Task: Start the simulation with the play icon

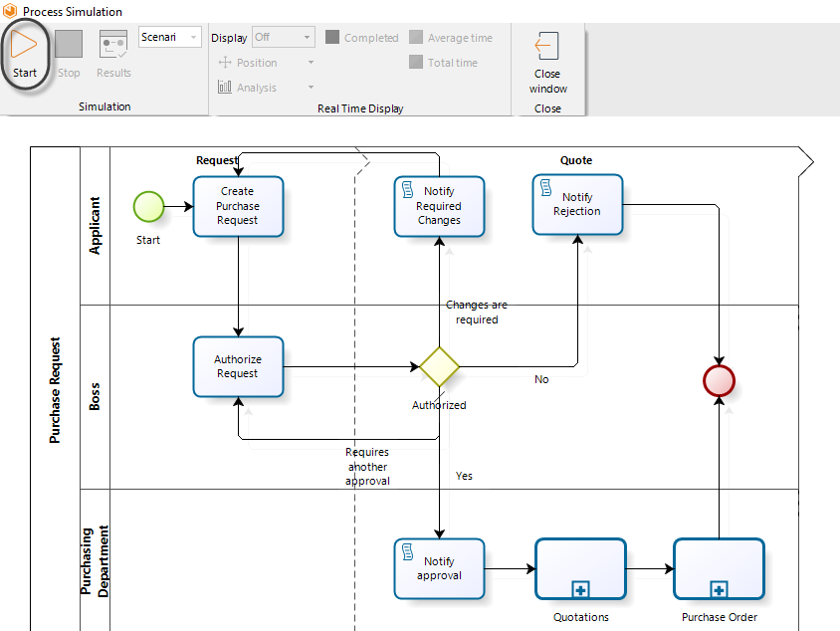Action: (24, 44)
